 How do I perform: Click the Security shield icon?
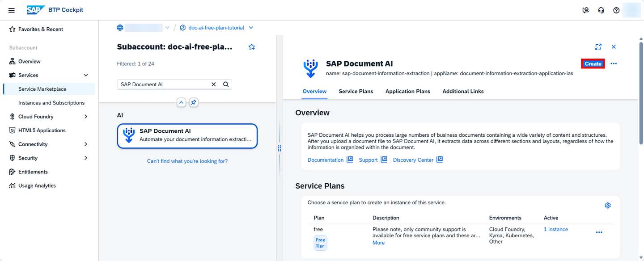[x=13, y=158]
